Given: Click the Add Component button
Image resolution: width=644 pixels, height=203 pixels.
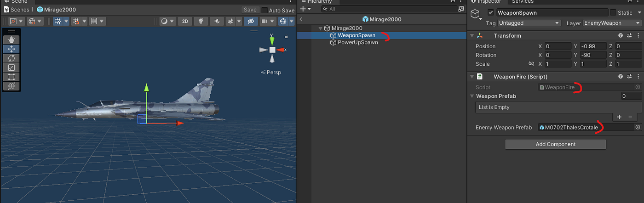Looking at the screenshot, I should pyautogui.click(x=555, y=144).
